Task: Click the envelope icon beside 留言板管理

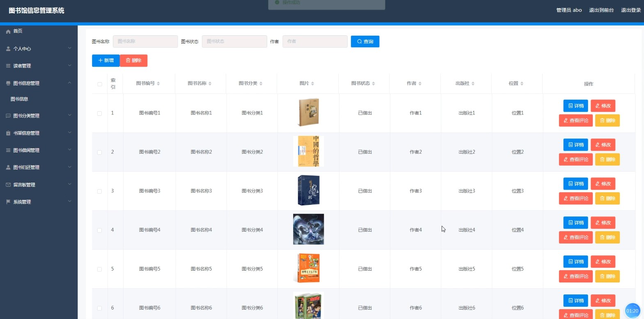Action: pyautogui.click(x=8, y=185)
